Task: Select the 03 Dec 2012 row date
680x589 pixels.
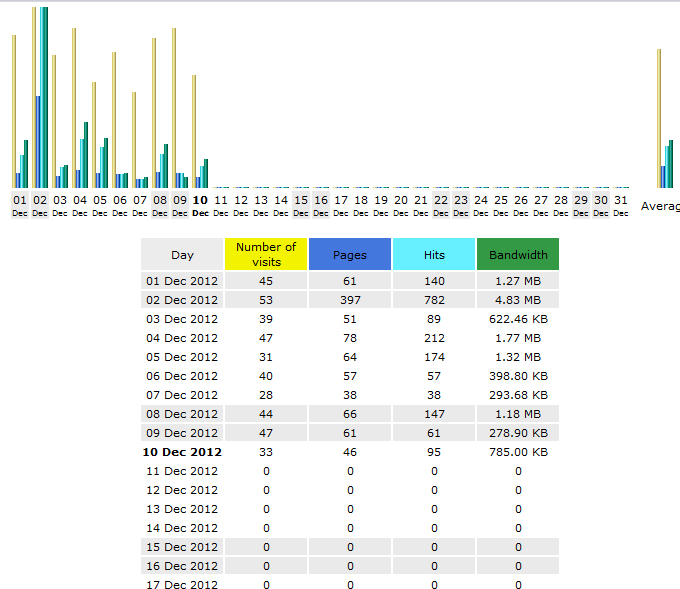Action: 182,319
